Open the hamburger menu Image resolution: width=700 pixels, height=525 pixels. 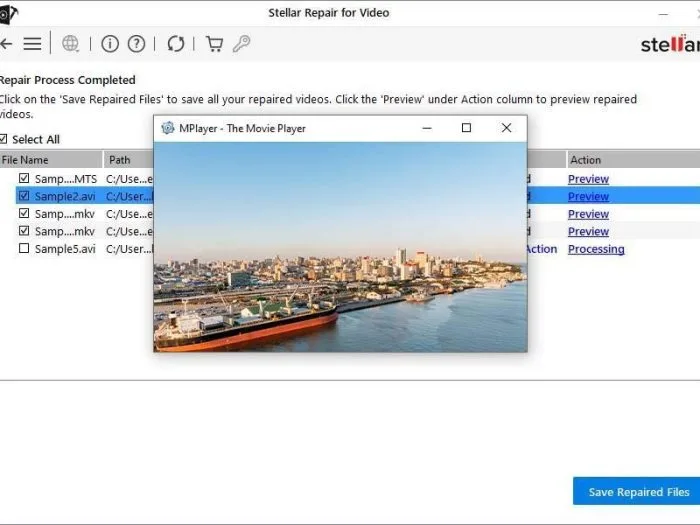(x=32, y=44)
